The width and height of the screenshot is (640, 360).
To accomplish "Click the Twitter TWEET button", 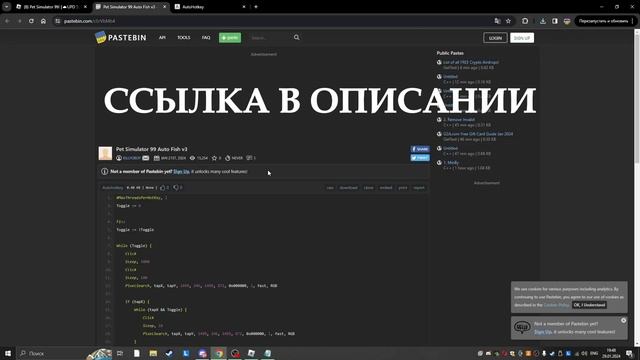I will 420,158.
